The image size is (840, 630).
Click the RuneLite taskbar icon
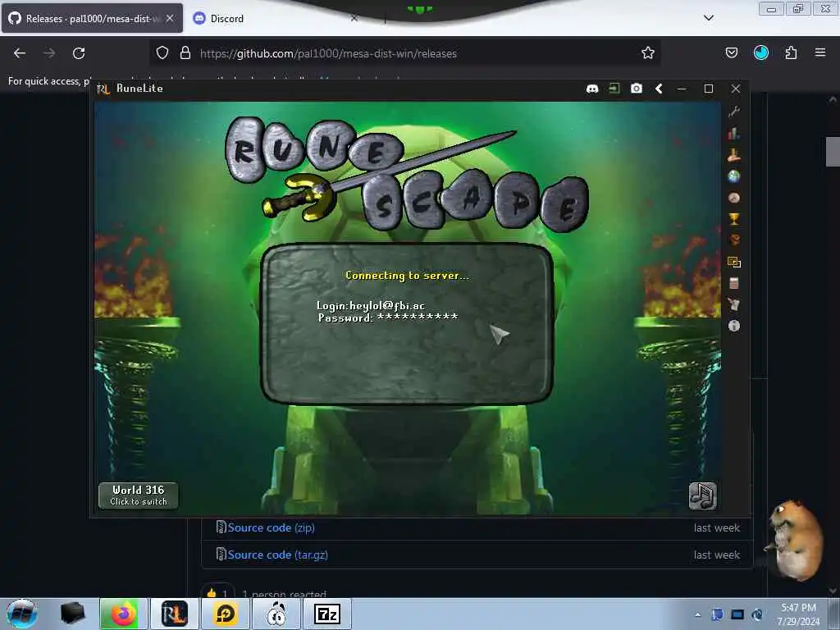[x=174, y=614]
